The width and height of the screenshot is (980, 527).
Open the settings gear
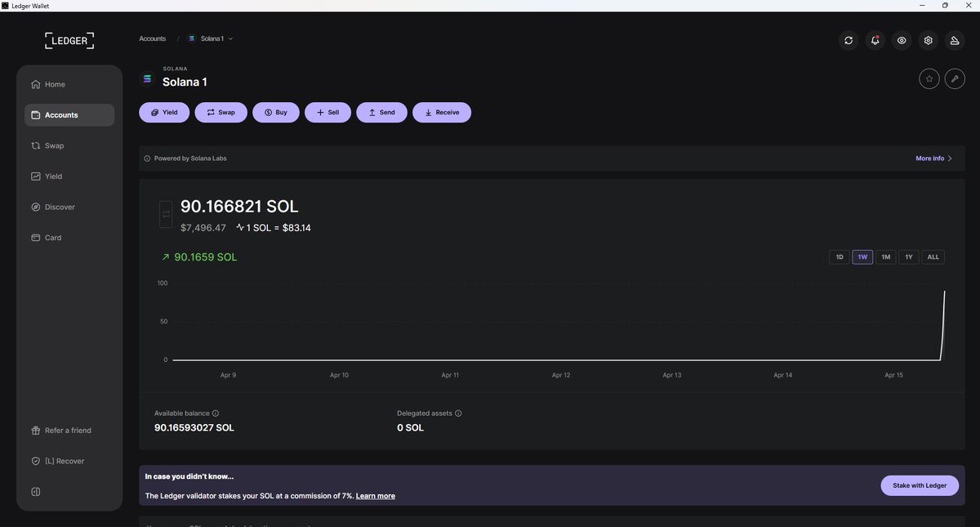(x=929, y=40)
